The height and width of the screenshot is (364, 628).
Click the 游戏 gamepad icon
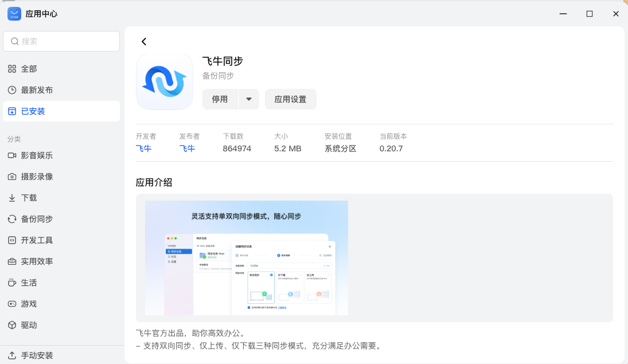(x=12, y=304)
